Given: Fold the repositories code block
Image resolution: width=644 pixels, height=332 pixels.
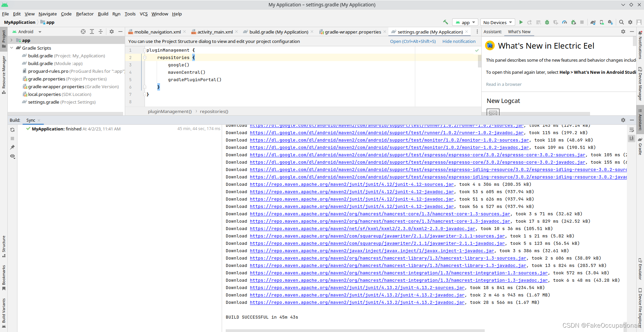Looking at the screenshot, I should click(145, 58).
